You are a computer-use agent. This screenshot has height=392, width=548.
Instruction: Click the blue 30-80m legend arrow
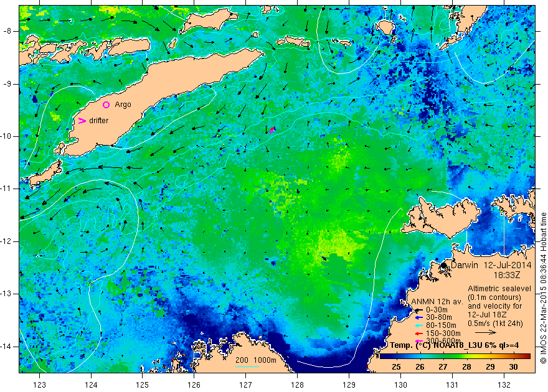tap(419, 318)
